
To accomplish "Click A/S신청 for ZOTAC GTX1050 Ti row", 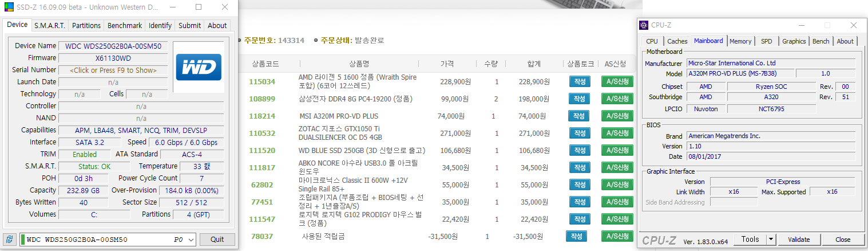I will [x=617, y=133].
